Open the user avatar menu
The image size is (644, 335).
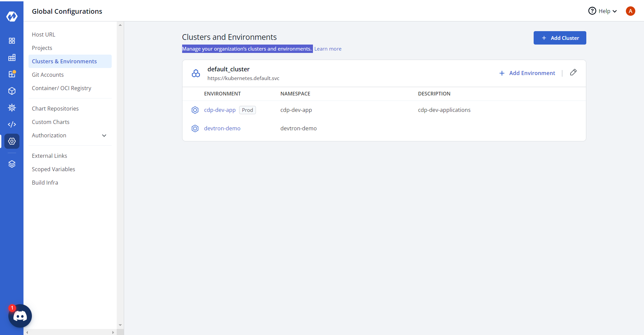click(x=630, y=11)
